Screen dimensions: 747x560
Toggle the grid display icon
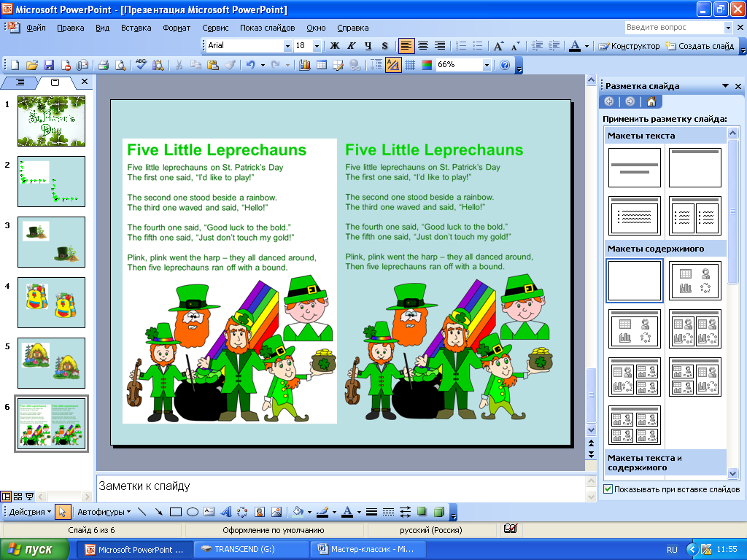(410, 65)
